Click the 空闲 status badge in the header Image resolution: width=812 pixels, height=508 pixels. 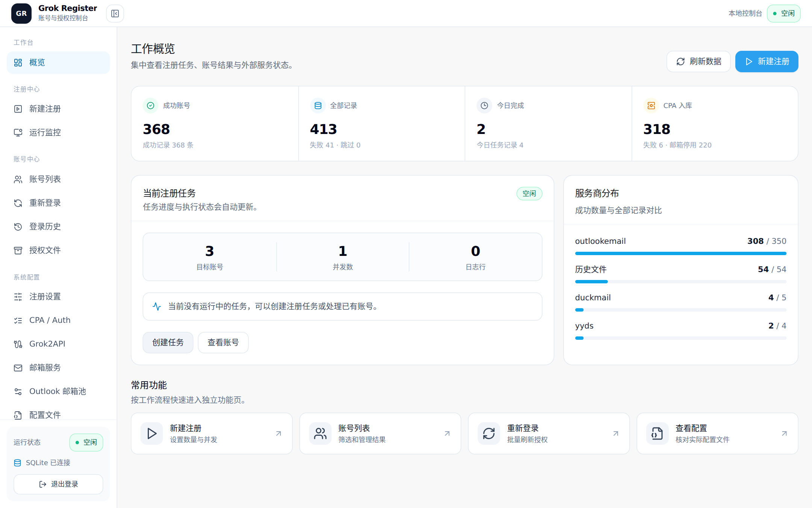click(x=784, y=14)
